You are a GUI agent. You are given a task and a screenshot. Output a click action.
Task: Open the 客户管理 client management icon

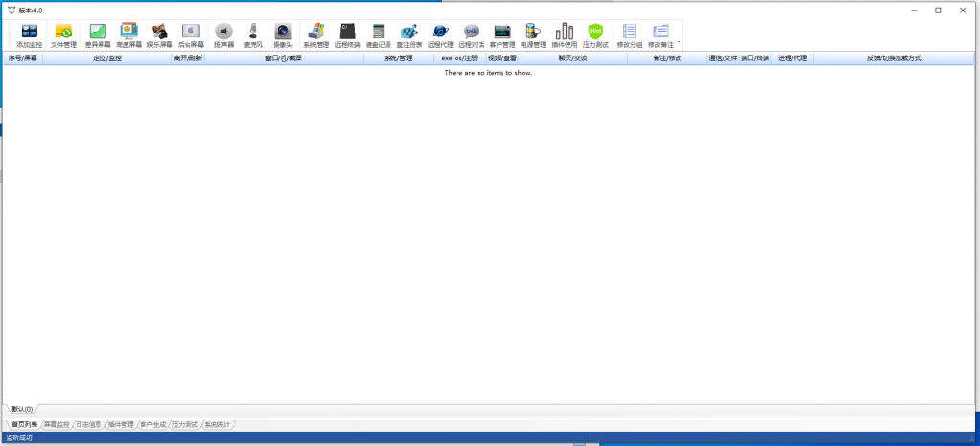[x=501, y=35]
